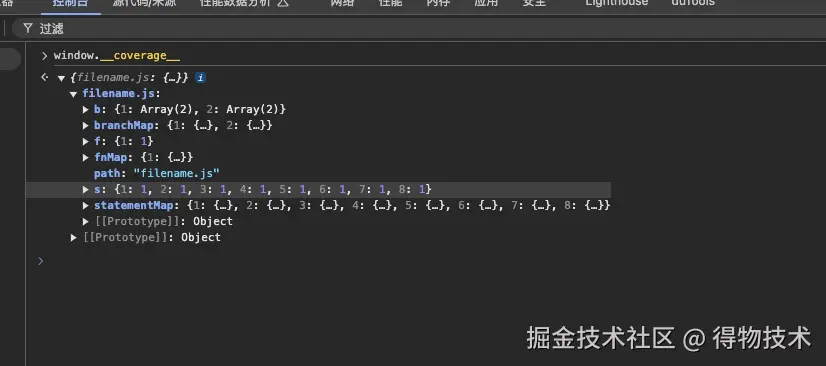The width and height of the screenshot is (826, 366).
Task: Collapse the root {filename.js: {…}} object
Action: 62,78
